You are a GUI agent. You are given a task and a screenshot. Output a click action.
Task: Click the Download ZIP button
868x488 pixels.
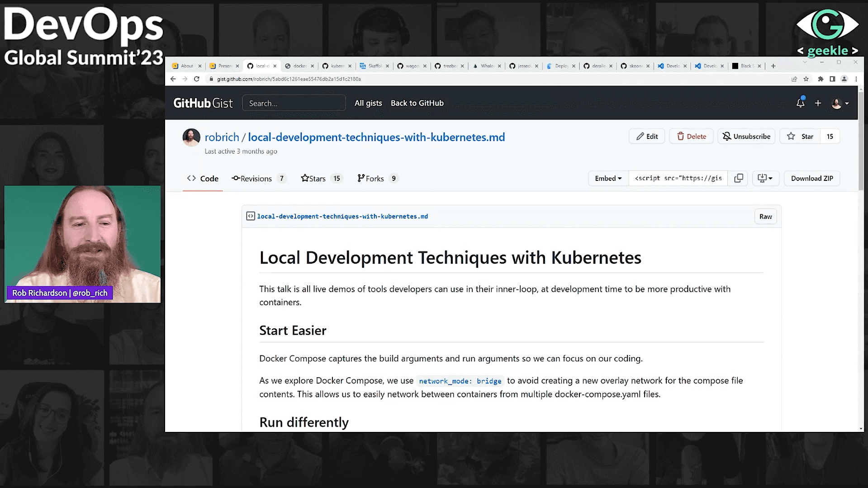(812, 178)
